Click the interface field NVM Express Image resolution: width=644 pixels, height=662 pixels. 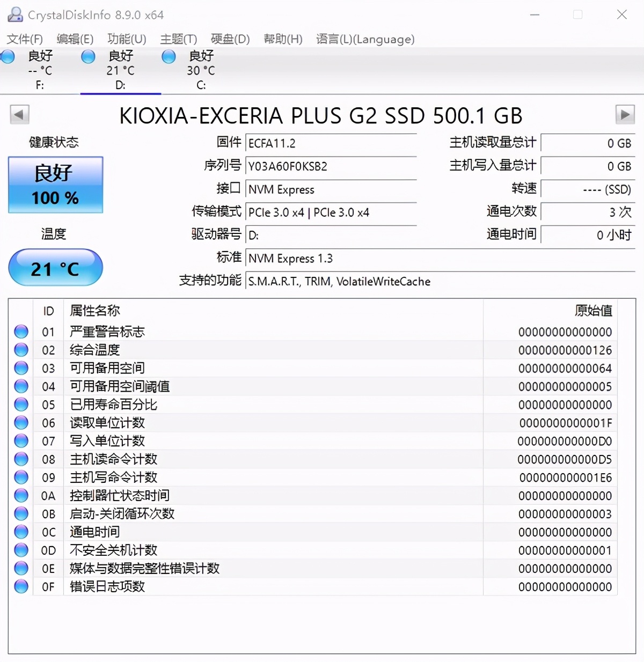(x=331, y=189)
